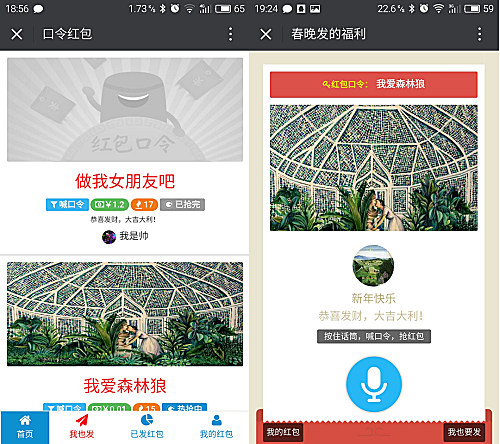Image resolution: width=500 pixels, height=444 pixels.
Task: Select the 首页 home tab
Action: tap(25, 427)
